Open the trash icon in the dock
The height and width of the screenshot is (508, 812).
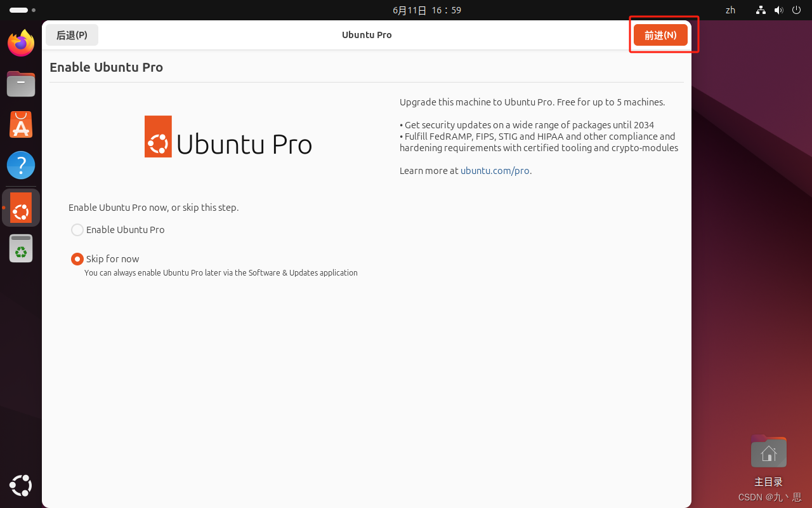coord(20,248)
